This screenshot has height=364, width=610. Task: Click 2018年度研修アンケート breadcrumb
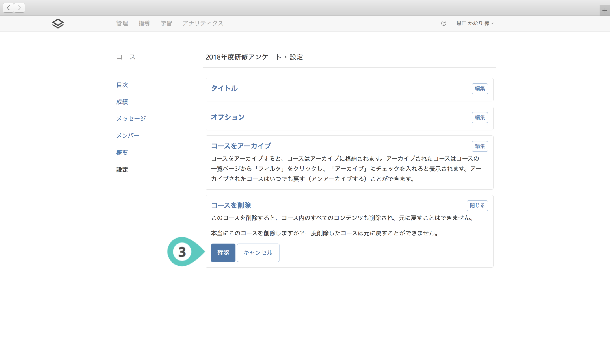point(243,57)
